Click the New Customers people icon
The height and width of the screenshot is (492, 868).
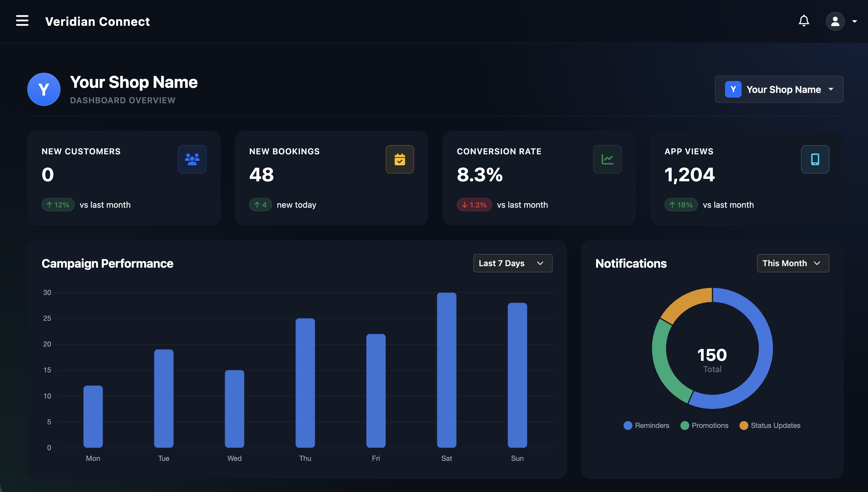click(x=192, y=159)
